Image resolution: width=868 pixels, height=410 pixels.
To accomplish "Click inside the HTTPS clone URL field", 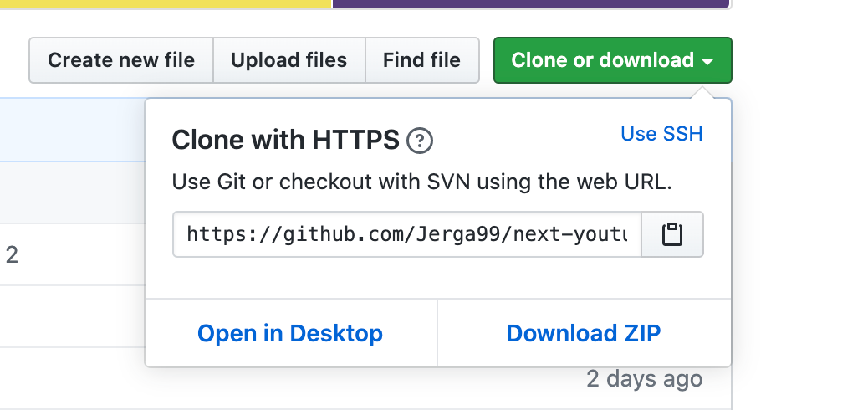I will [x=406, y=235].
